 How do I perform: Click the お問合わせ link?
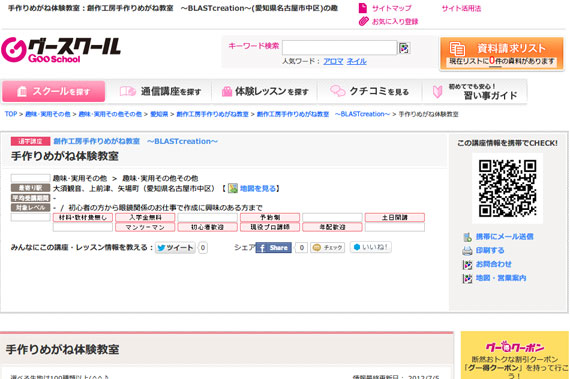[494, 265]
